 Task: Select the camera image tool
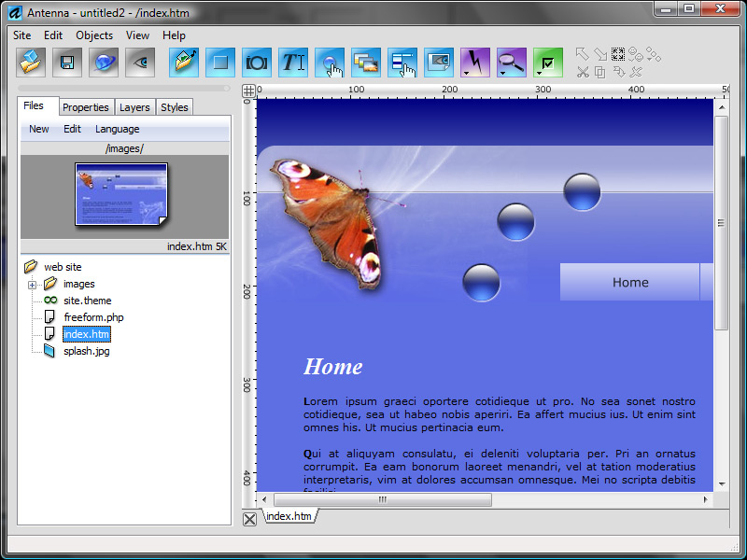coord(257,63)
